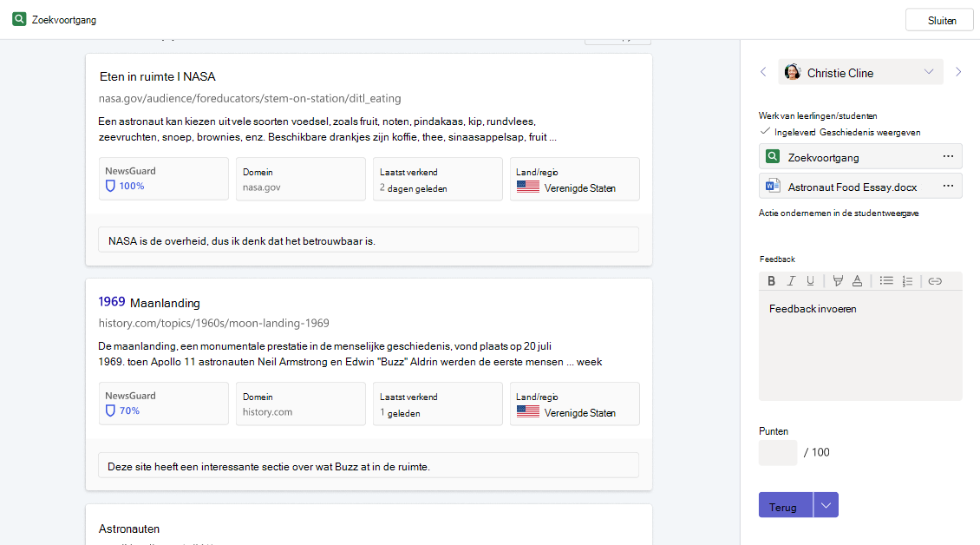Open the history.com moon-landing-1969 URL
The width and height of the screenshot is (980, 545).
[213, 323]
